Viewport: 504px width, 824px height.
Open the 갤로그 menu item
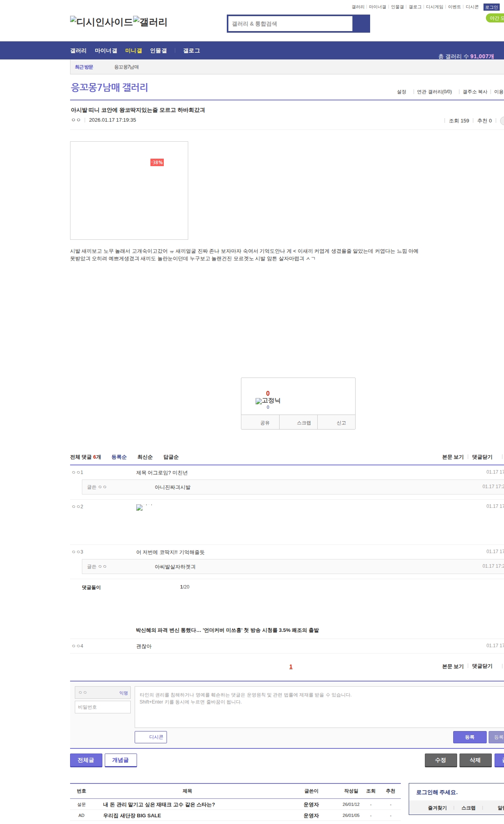[x=191, y=51]
